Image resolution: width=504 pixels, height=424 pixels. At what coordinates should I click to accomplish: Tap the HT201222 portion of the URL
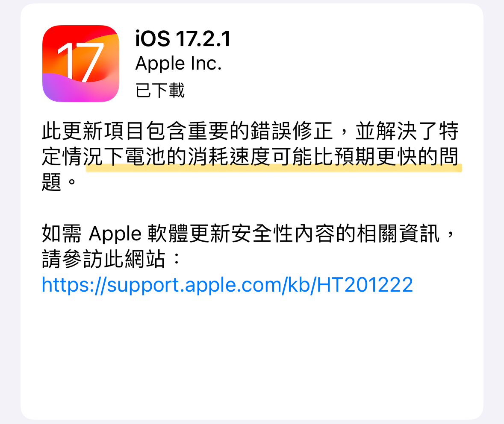coord(365,285)
